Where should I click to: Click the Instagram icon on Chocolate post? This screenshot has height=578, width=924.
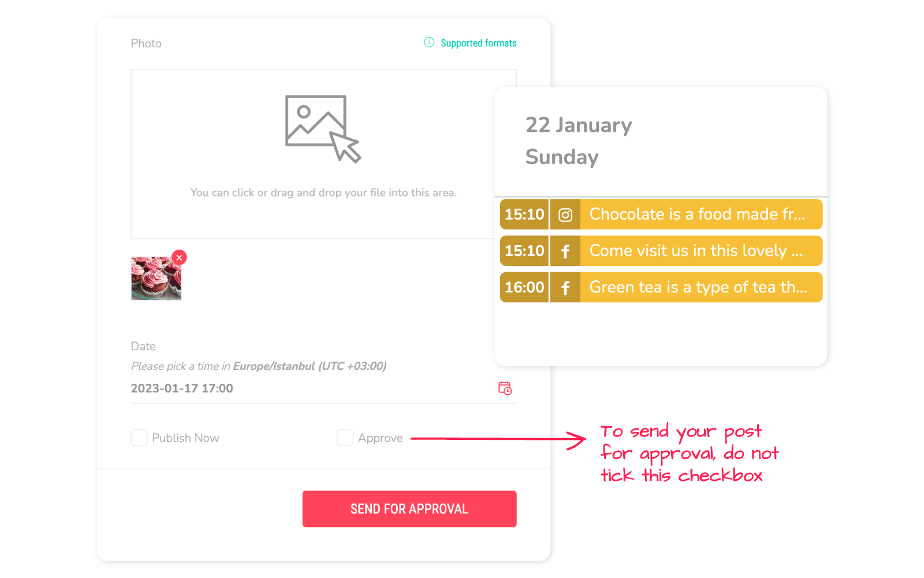565,214
